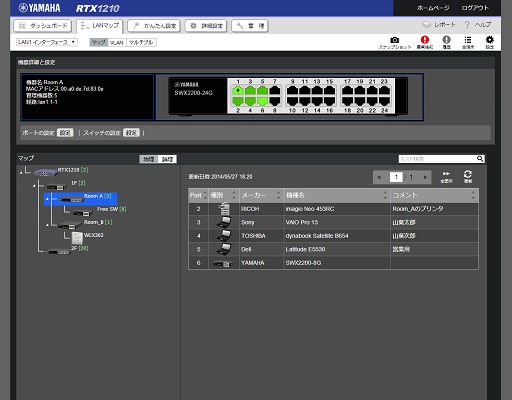
Task: Select port 1 on the switch diagram
Action: [x=238, y=90]
